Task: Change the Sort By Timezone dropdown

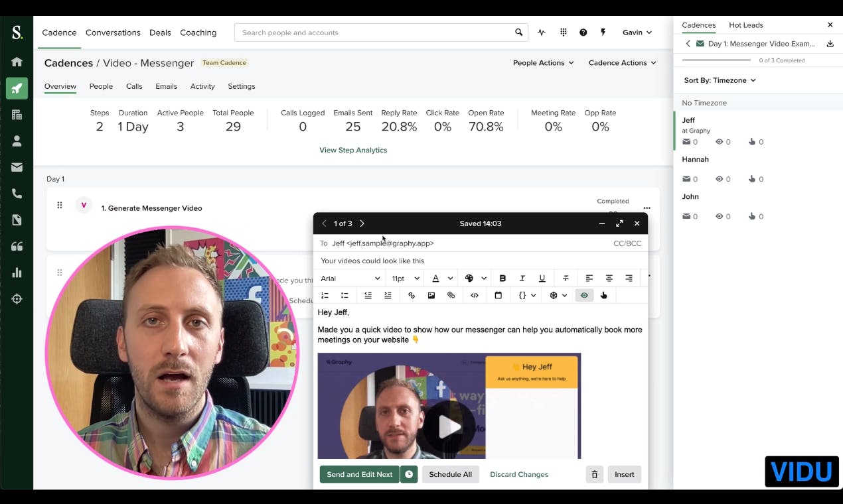Action: pos(720,80)
